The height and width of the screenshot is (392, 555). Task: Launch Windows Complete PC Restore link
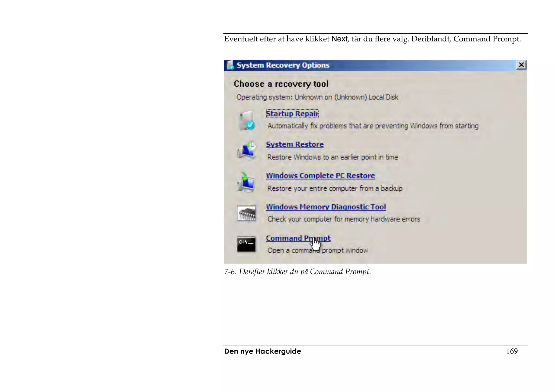(x=320, y=176)
